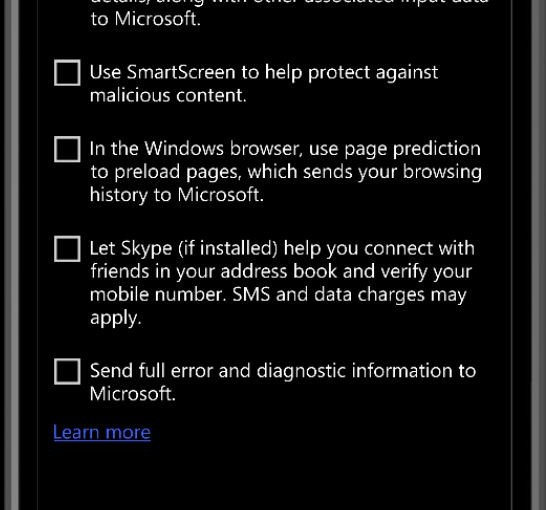The image size is (546, 510).
Task: Open the Learn more link
Action: [102, 432]
